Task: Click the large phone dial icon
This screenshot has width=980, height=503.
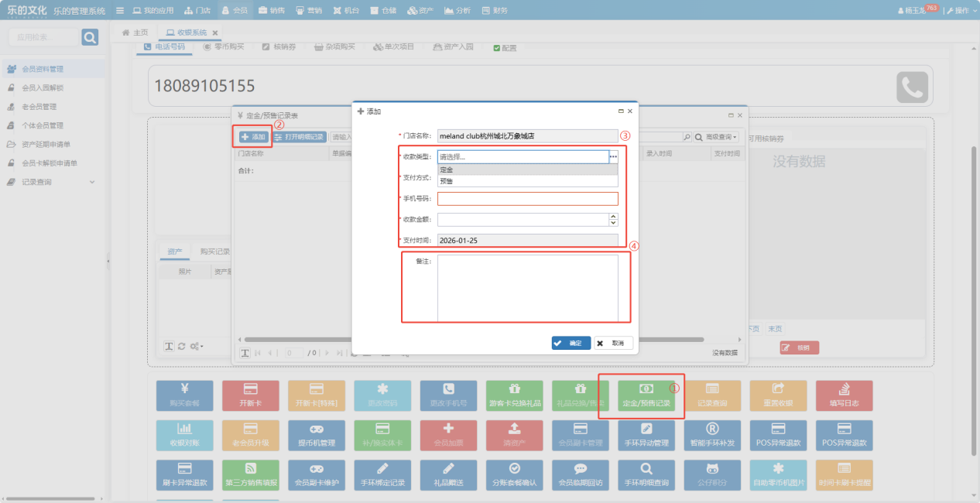Action: pos(912,87)
